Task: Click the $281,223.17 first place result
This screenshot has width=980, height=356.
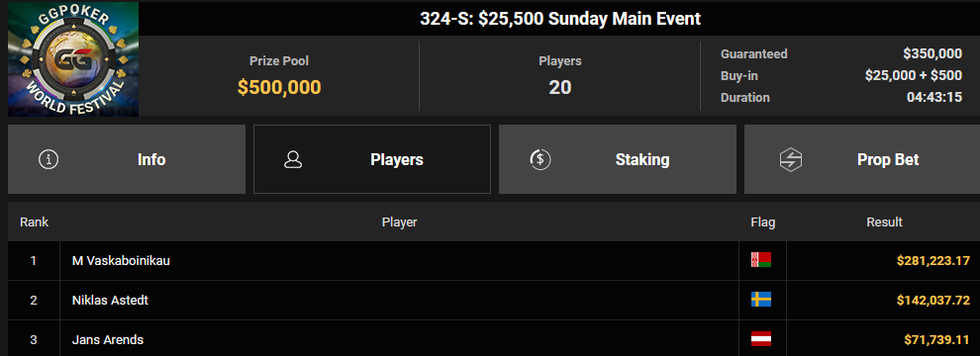Action: (x=933, y=260)
